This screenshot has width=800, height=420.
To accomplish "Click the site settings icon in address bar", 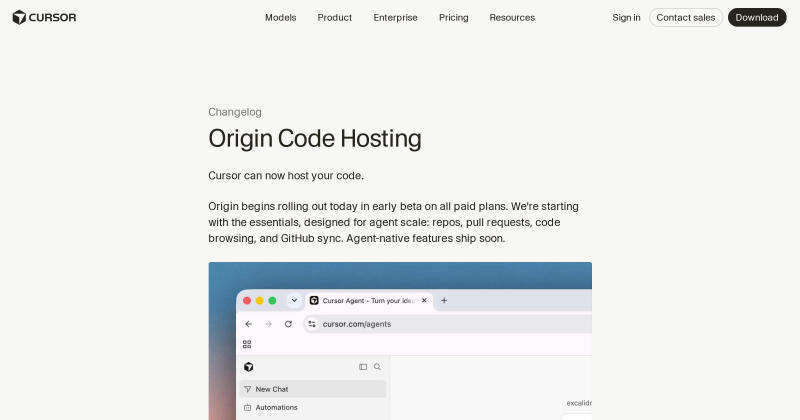I will pyautogui.click(x=312, y=324).
